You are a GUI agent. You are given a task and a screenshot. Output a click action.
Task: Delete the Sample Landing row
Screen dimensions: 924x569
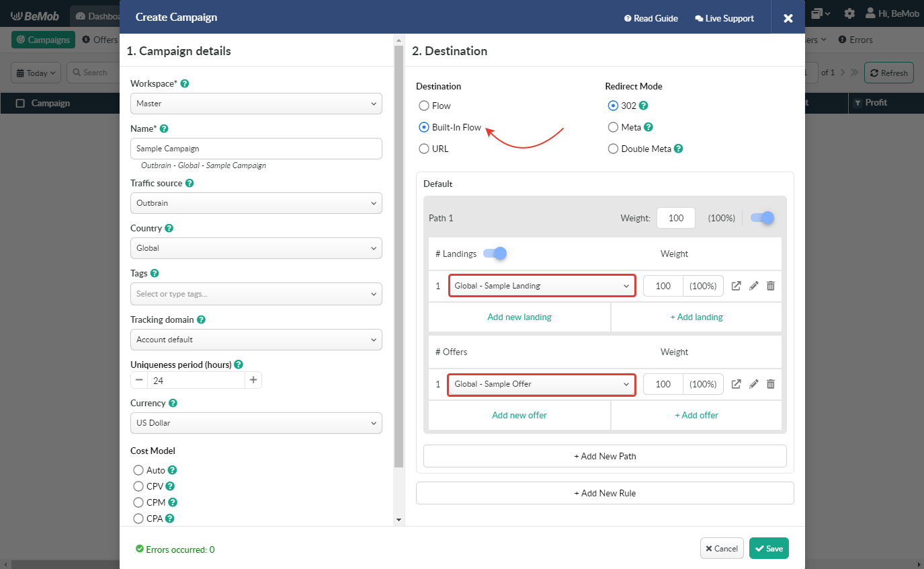click(771, 286)
